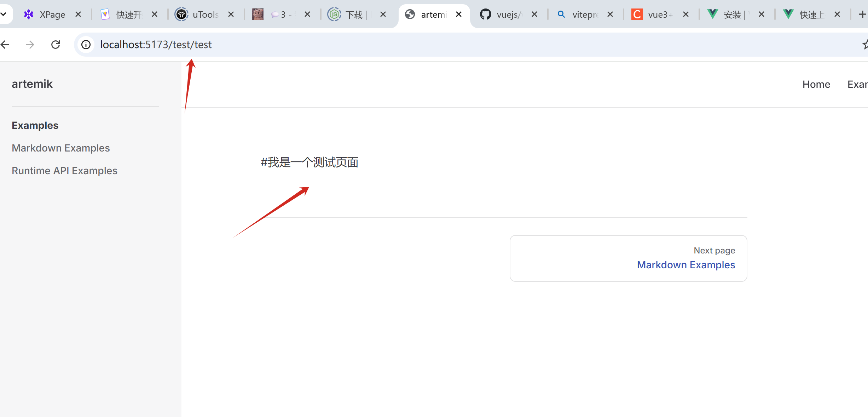Click the forward navigation arrow

30,45
